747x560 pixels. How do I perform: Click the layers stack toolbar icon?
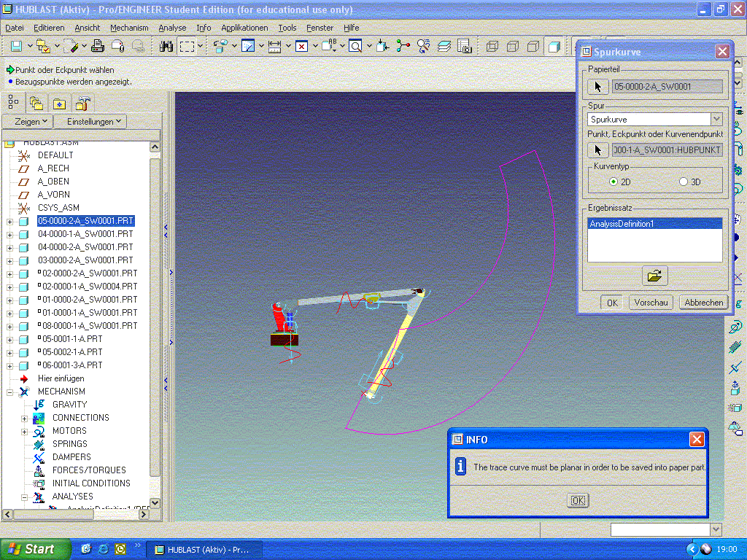pos(444,46)
